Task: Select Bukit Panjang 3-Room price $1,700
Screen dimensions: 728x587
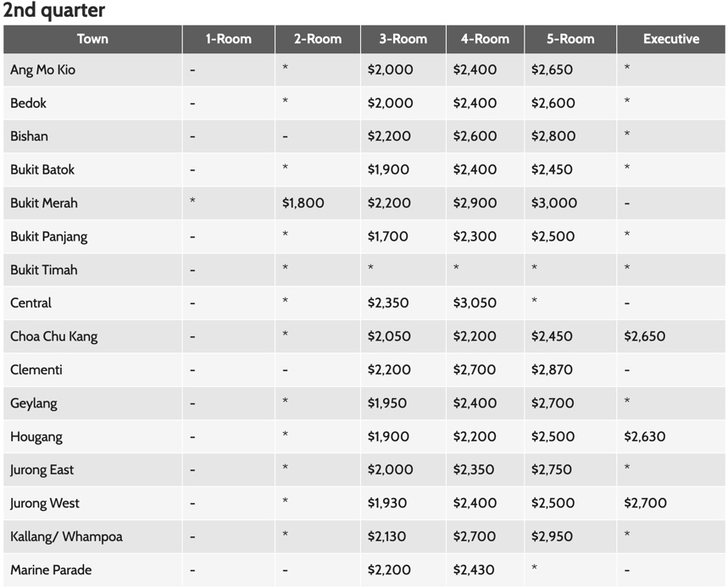Action: pyautogui.click(x=387, y=236)
